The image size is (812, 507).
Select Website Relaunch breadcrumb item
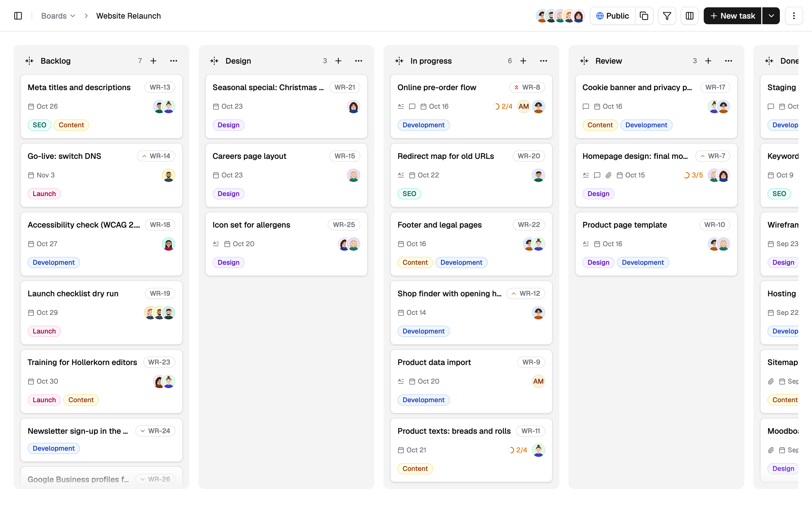(129, 16)
